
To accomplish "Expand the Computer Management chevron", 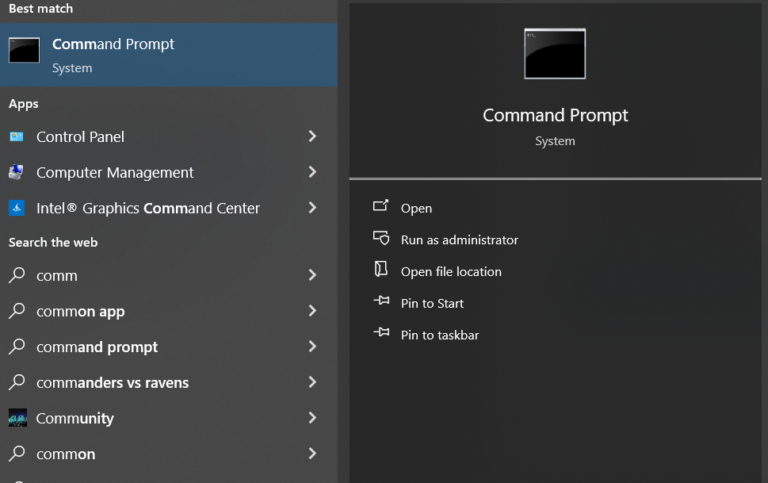I will (312, 172).
